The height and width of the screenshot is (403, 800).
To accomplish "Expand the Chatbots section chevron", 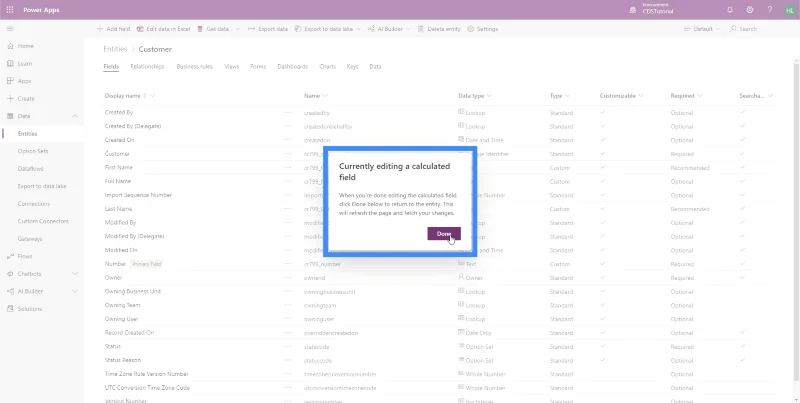I will (75, 274).
